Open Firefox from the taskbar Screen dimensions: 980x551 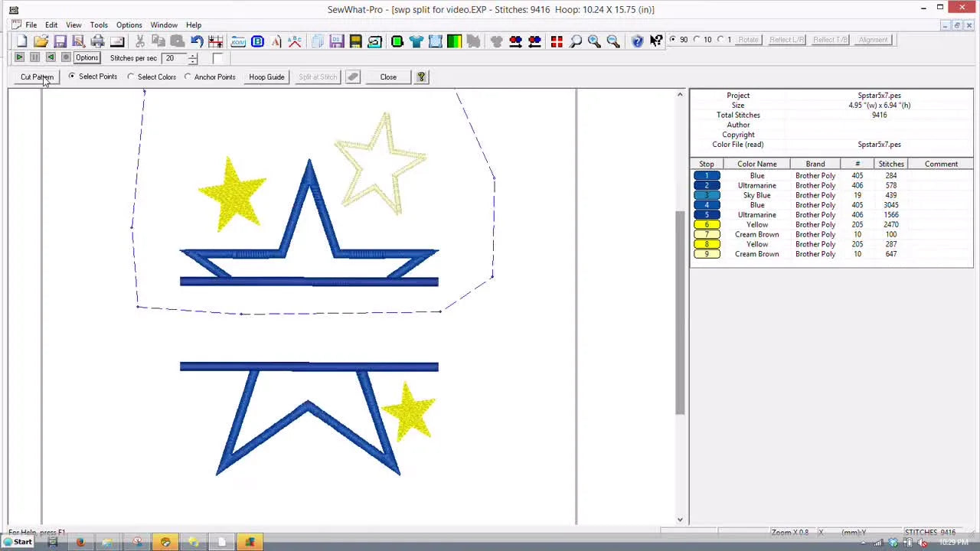[80, 542]
